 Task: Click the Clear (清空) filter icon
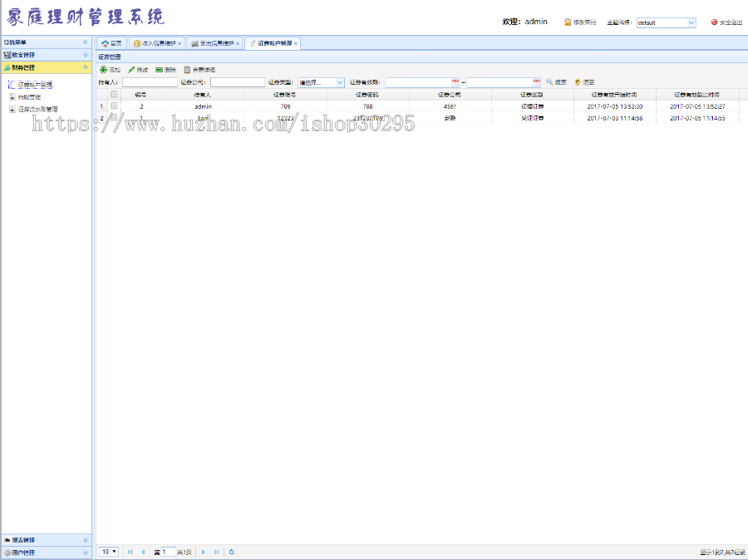(x=578, y=82)
